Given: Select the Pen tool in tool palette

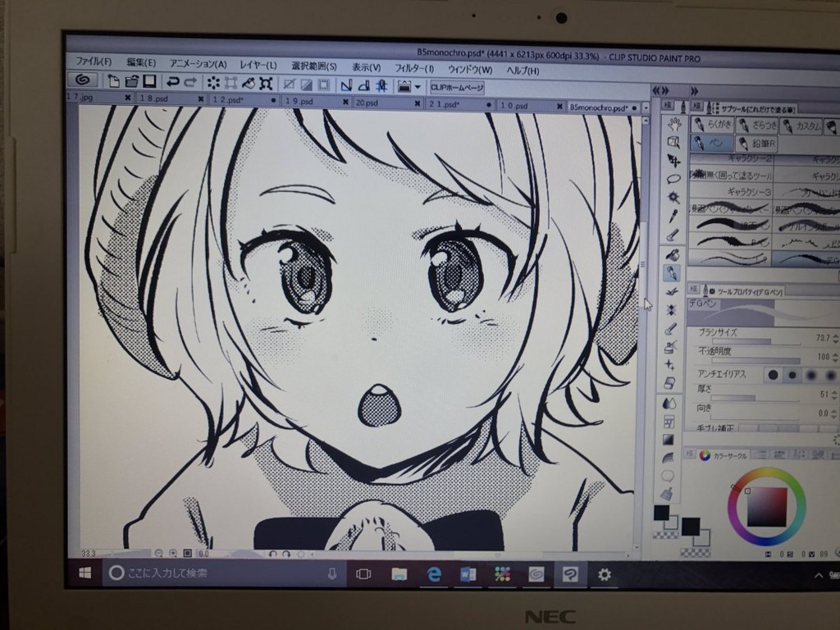Looking at the screenshot, I should tap(673, 272).
